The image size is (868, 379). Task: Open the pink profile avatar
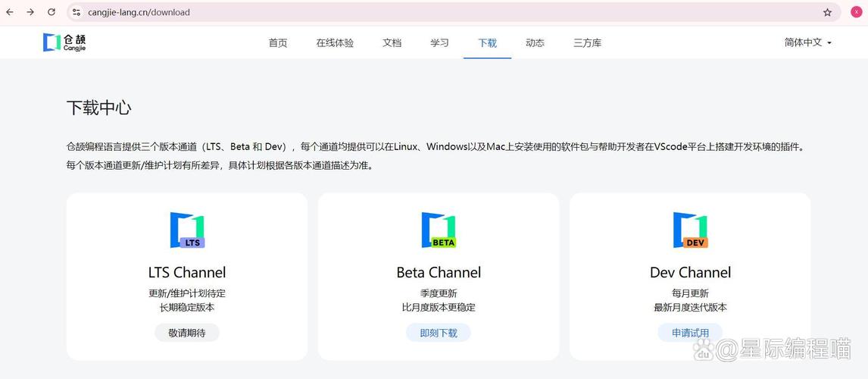[x=857, y=12]
